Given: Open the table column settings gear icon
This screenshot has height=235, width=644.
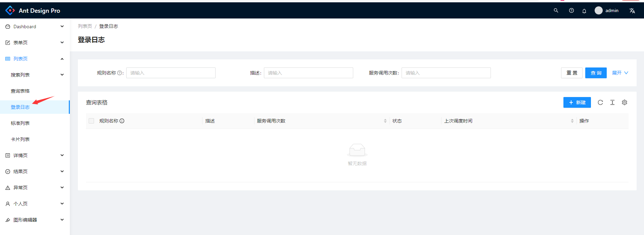Looking at the screenshot, I should 625,102.
